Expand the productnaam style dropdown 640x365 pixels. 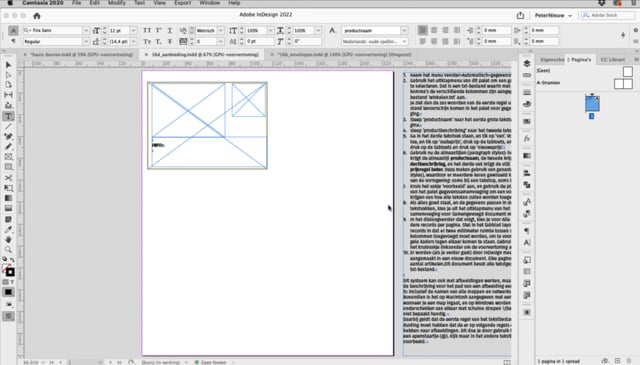click(x=404, y=31)
